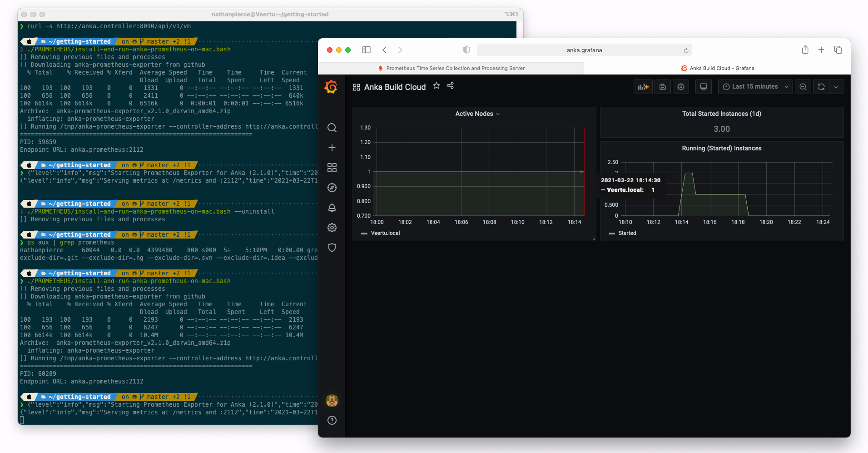Click 'PID: 60289' in the terminal
Viewport: 868px width, 453px height.
click(38, 374)
